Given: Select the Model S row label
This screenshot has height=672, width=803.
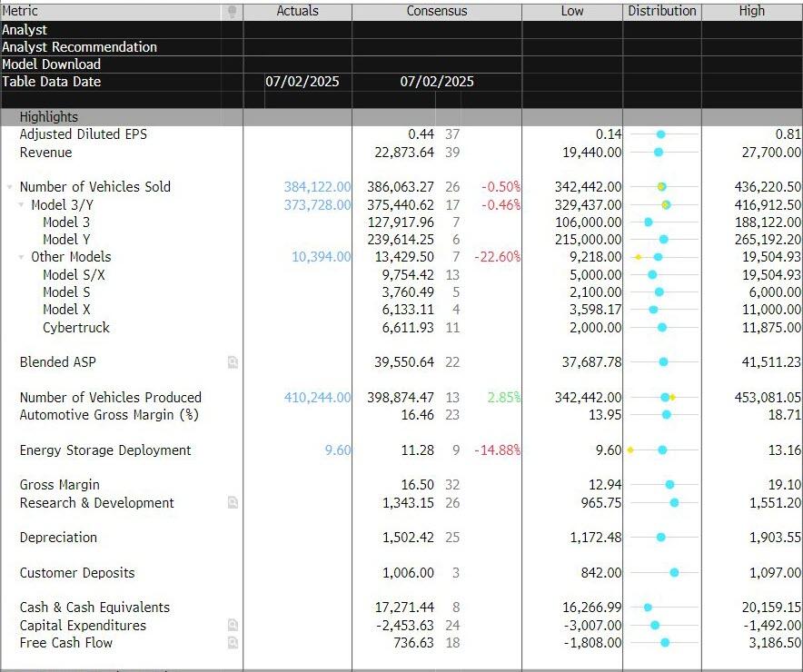Looking at the screenshot, I should [66, 292].
